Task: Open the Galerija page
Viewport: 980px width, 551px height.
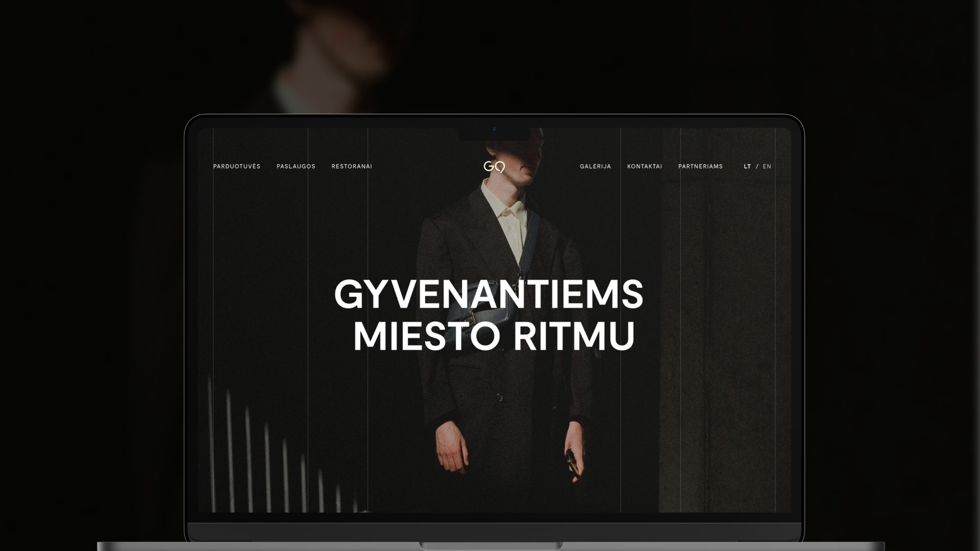Action: coord(595,166)
